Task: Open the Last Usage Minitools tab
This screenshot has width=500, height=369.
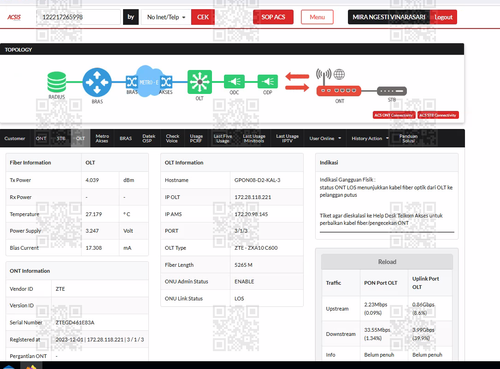Action: pyautogui.click(x=254, y=138)
